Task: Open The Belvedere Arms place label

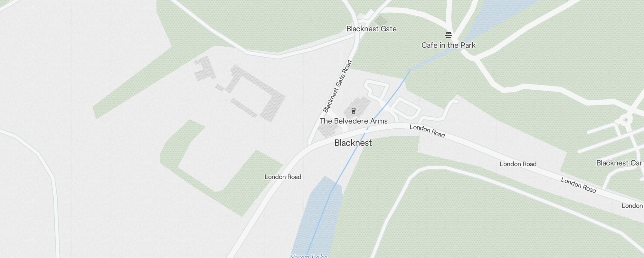Action: pos(354,121)
